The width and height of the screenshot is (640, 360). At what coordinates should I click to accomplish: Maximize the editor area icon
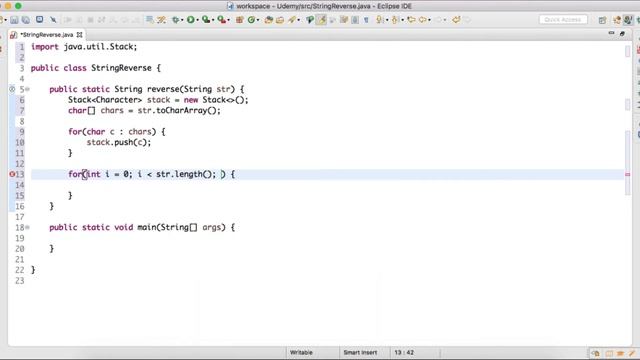pos(622,34)
